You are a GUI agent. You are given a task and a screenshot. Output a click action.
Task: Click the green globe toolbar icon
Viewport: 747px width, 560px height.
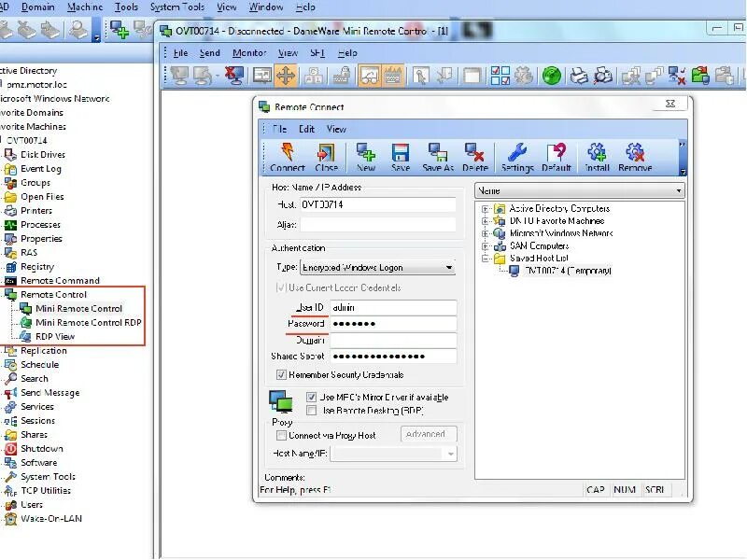[551, 76]
